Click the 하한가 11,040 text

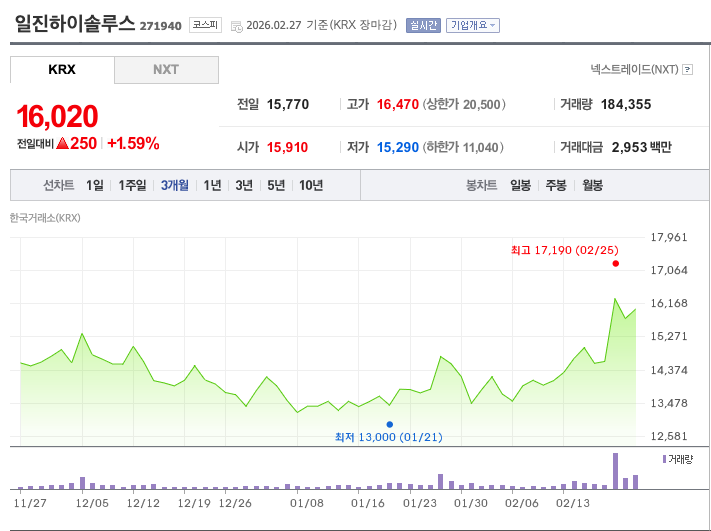point(463,147)
